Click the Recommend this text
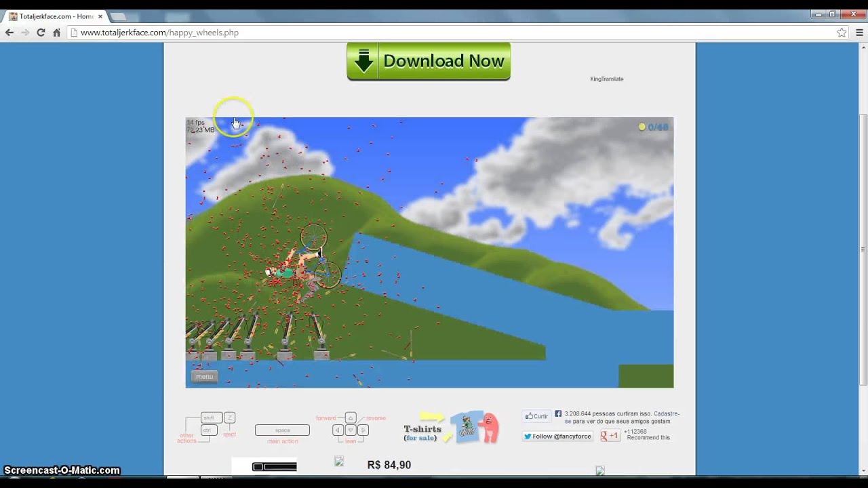This screenshot has width=868, height=488. tap(648, 437)
